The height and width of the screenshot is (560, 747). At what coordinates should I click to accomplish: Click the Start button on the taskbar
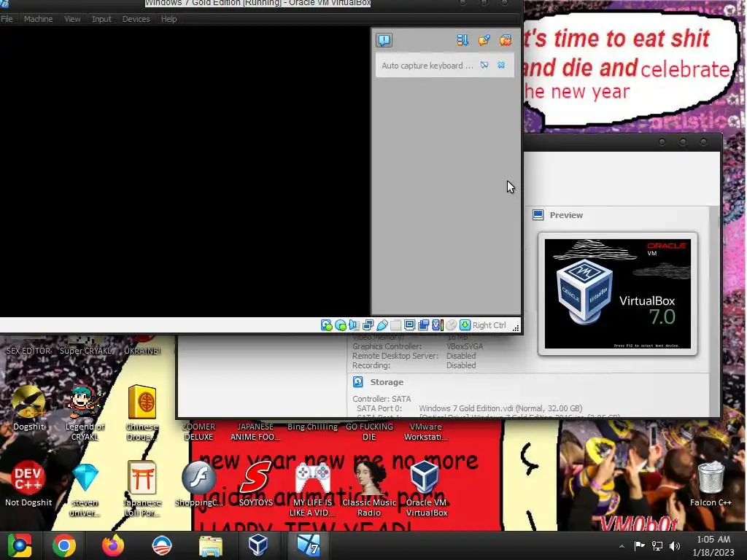coord(20,545)
